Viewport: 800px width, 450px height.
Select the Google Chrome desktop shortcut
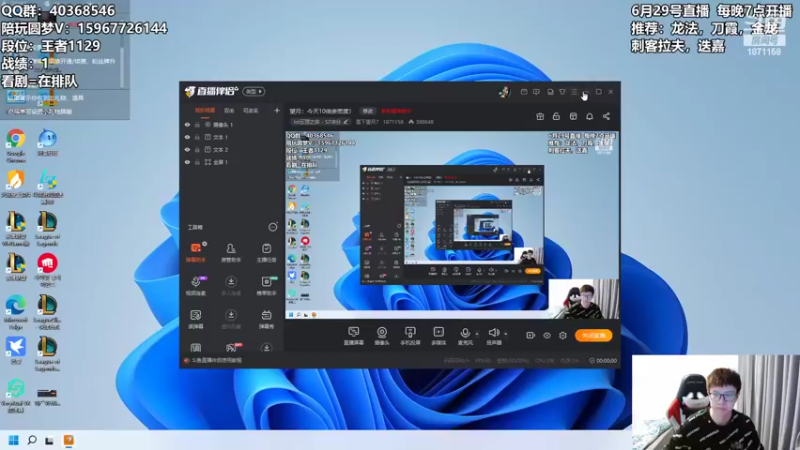pos(16,146)
